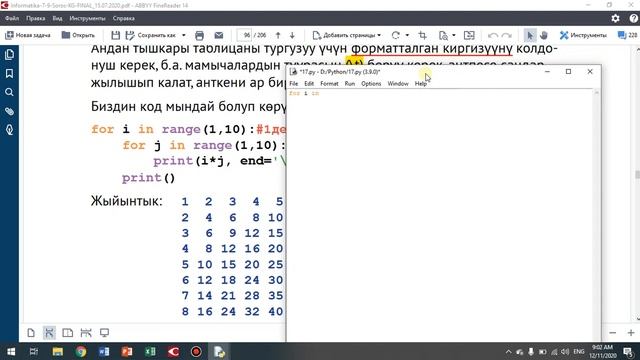Switch to full screen view icon
The height and width of the screenshot is (360, 640).
point(104,333)
